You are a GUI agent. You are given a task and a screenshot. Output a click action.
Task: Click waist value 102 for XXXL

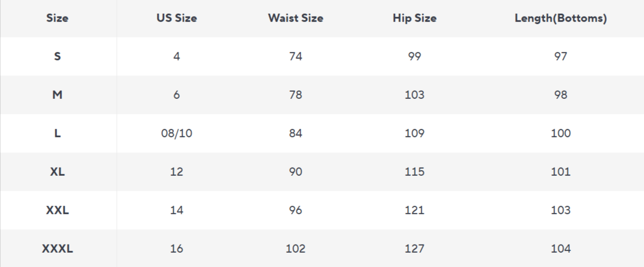[296, 248]
